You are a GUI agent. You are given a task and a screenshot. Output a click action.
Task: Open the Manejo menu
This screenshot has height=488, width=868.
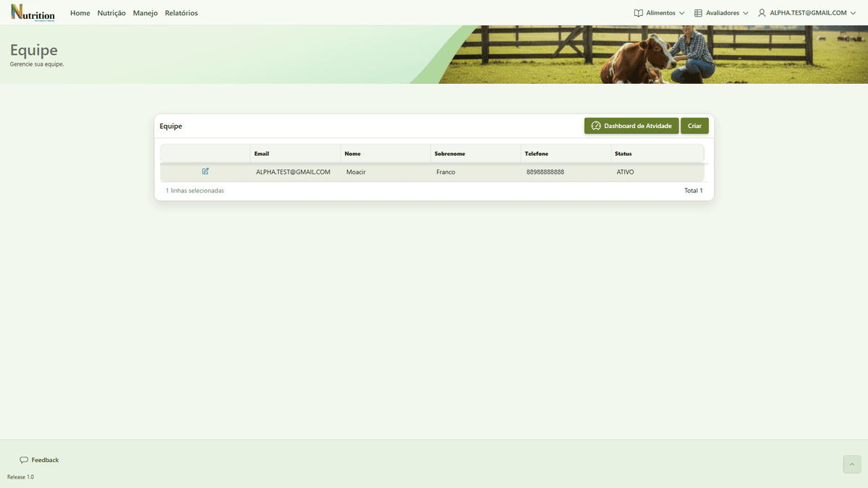pos(145,13)
